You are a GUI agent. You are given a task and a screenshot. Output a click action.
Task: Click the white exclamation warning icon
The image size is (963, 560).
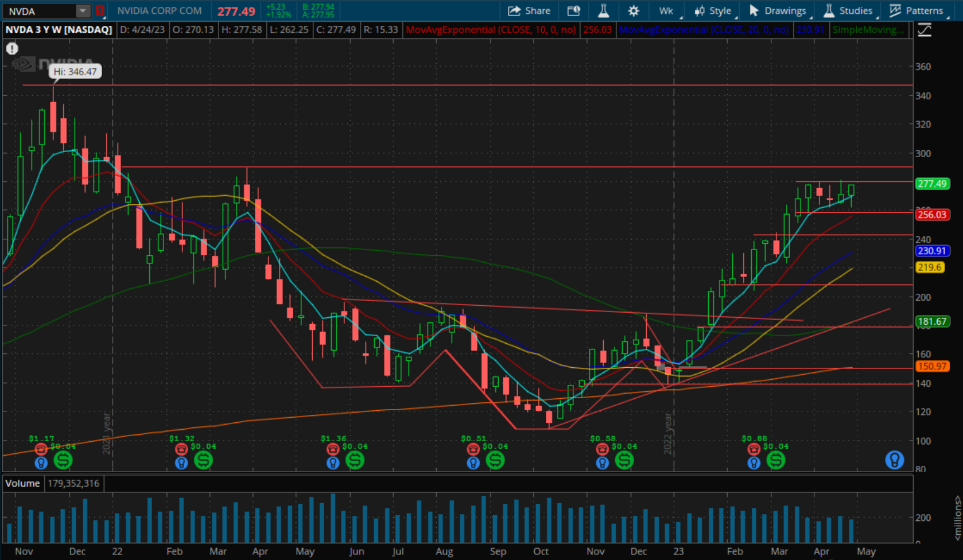tap(12, 49)
